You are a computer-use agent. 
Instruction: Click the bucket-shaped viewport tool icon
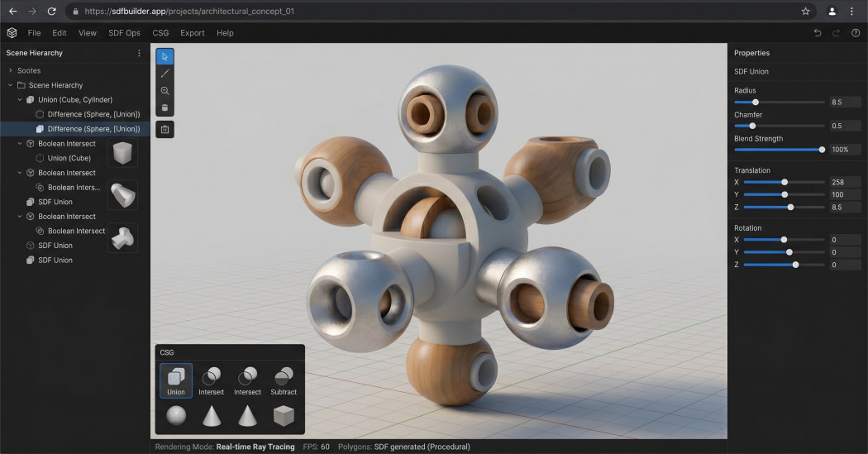[x=165, y=108]
